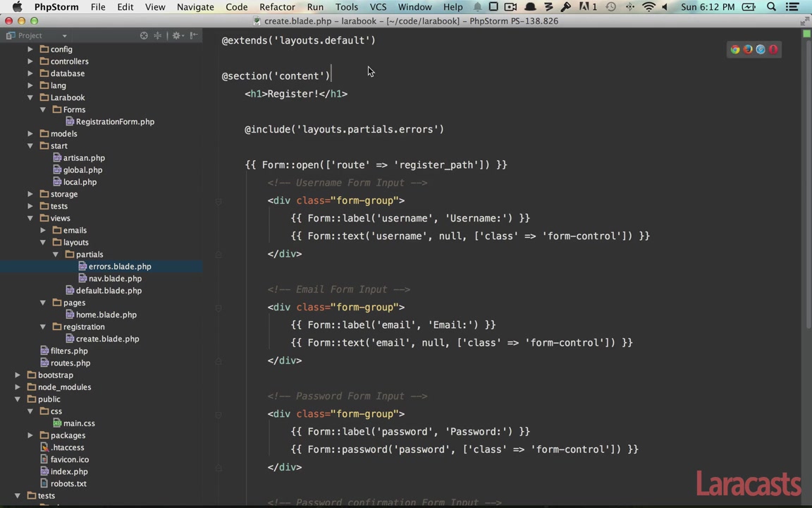Open the Refactor menu
Image resolution: width=812 pixels, height=508 pixels.
pos(277,7)
